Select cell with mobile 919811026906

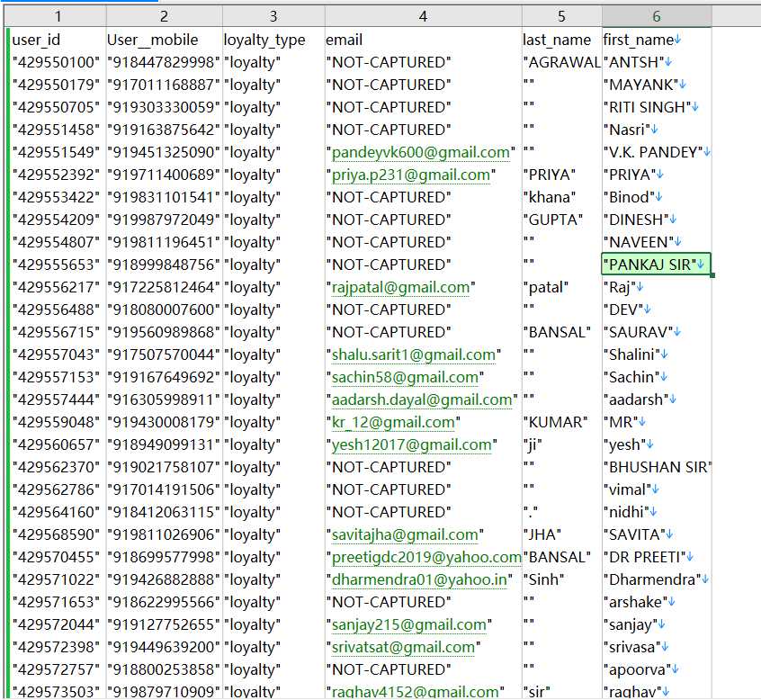[164, 534]
